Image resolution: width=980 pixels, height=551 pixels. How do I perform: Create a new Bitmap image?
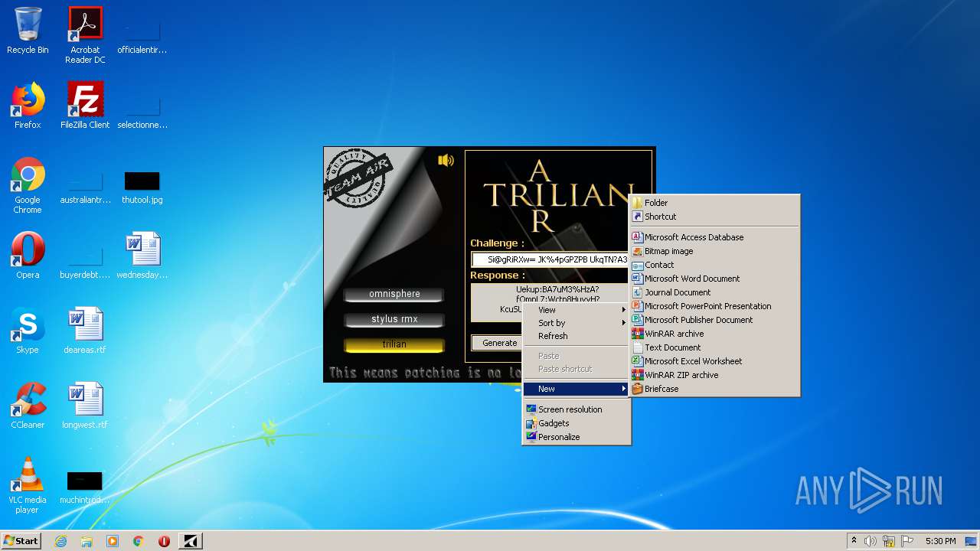coord(714,251)
